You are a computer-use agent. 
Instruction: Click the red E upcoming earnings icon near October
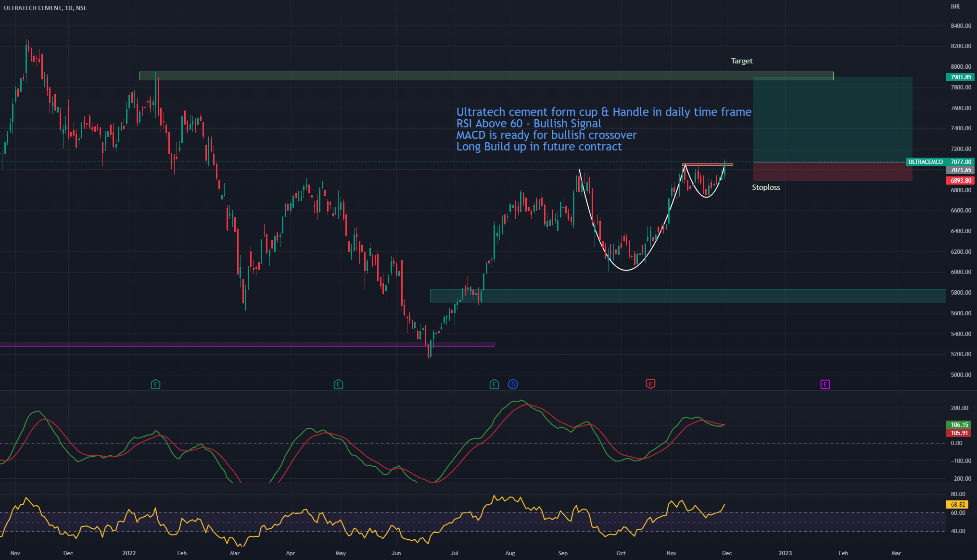click(x=650, y=384)
